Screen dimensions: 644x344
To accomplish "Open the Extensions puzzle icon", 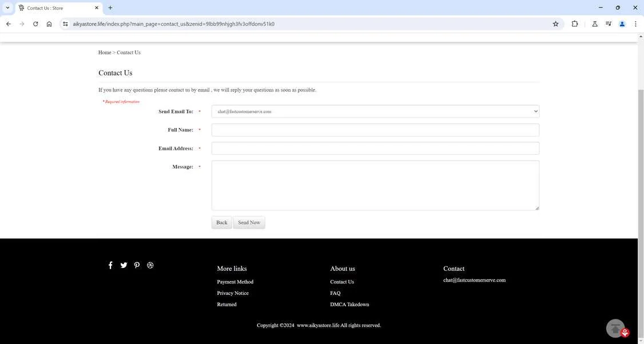I will click(575, 24).
